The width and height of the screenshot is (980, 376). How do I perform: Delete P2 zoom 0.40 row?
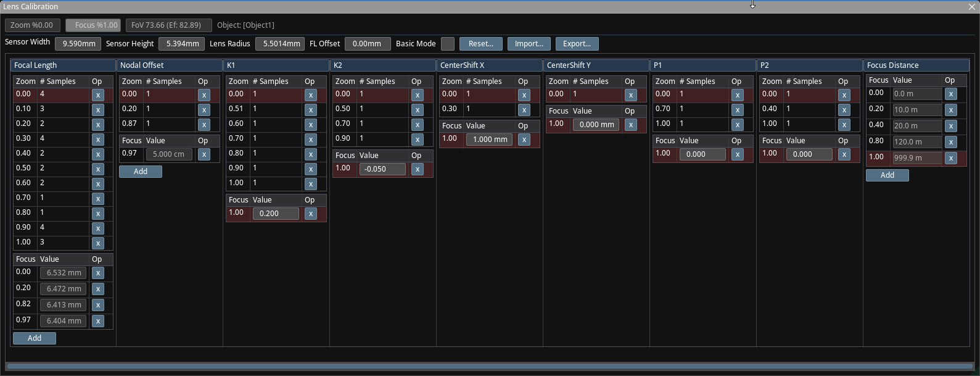point(844,110)
